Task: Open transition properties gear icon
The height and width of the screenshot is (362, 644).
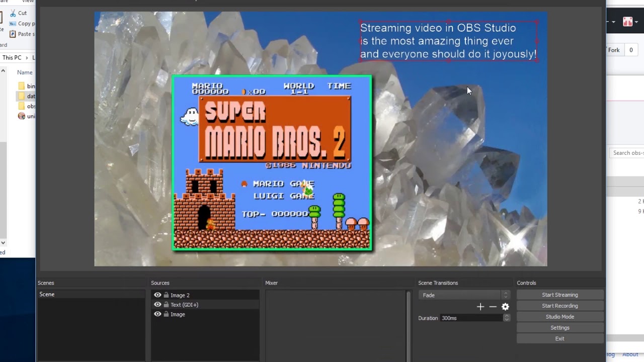Action: point(506,307)
